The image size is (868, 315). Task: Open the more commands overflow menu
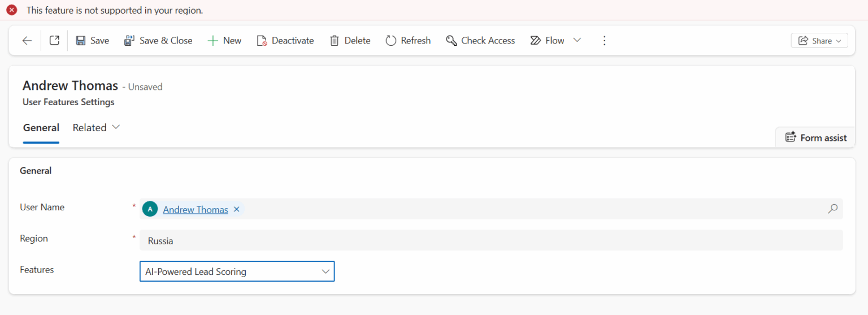tap(604, 41)
